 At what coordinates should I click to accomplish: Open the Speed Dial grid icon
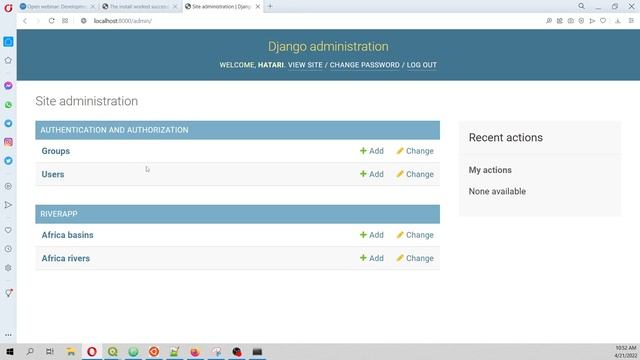tap(65, 21)
